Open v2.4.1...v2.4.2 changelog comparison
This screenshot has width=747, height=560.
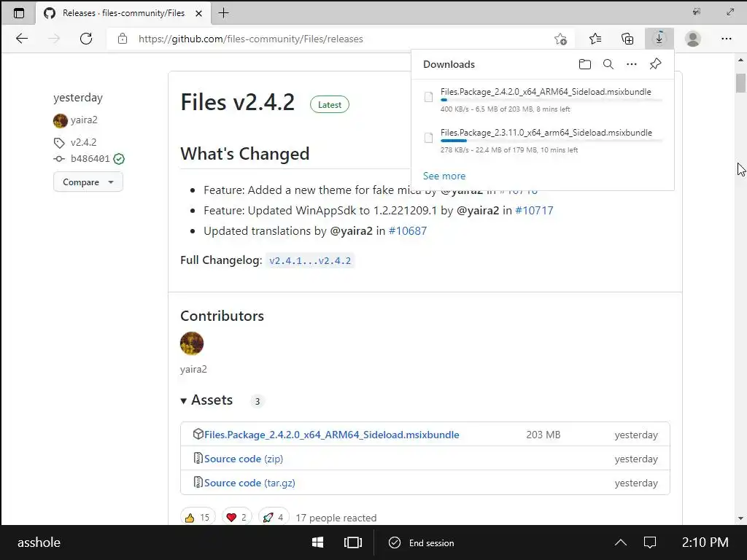tap(310, 260)
